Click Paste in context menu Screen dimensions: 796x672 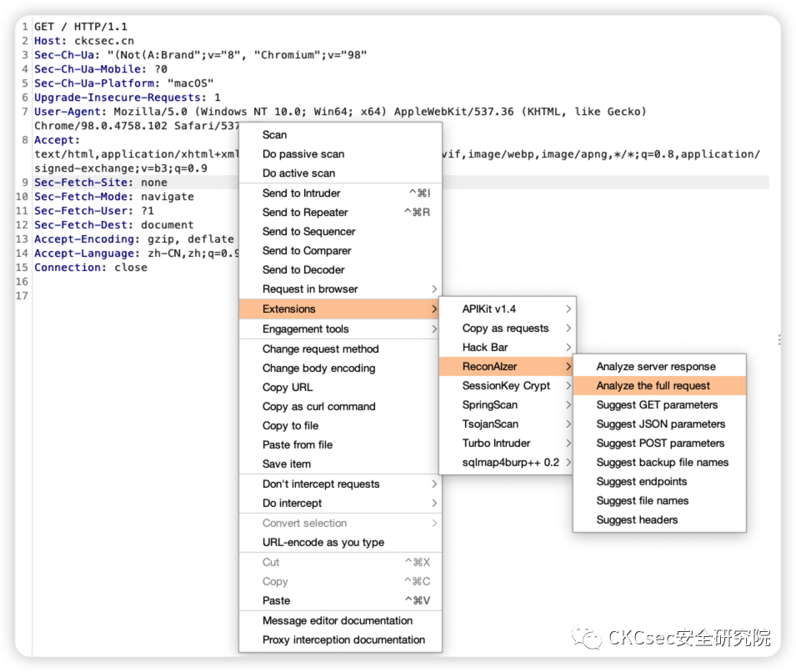click(277, 601)
